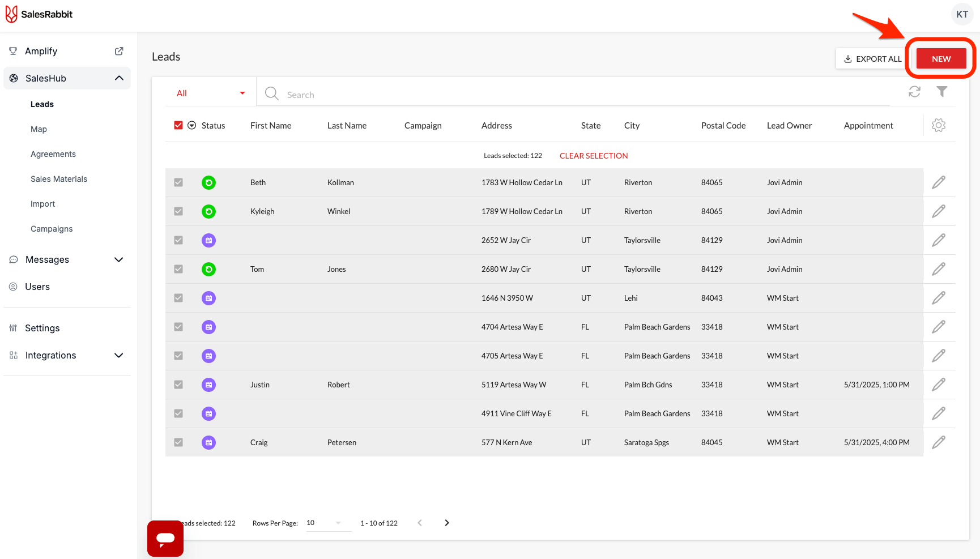The width and height of the screenshot is (980, 559).
Task: Toggle checkbox for 2652 W Jay Cir row
Action: [x=178, y=240]
